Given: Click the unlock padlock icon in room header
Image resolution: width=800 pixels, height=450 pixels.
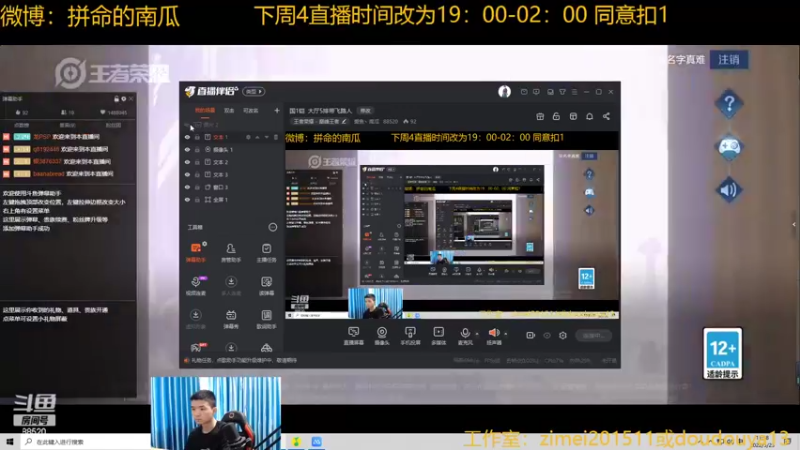Looking at the screenshot, I should click(x=556, y=116).
